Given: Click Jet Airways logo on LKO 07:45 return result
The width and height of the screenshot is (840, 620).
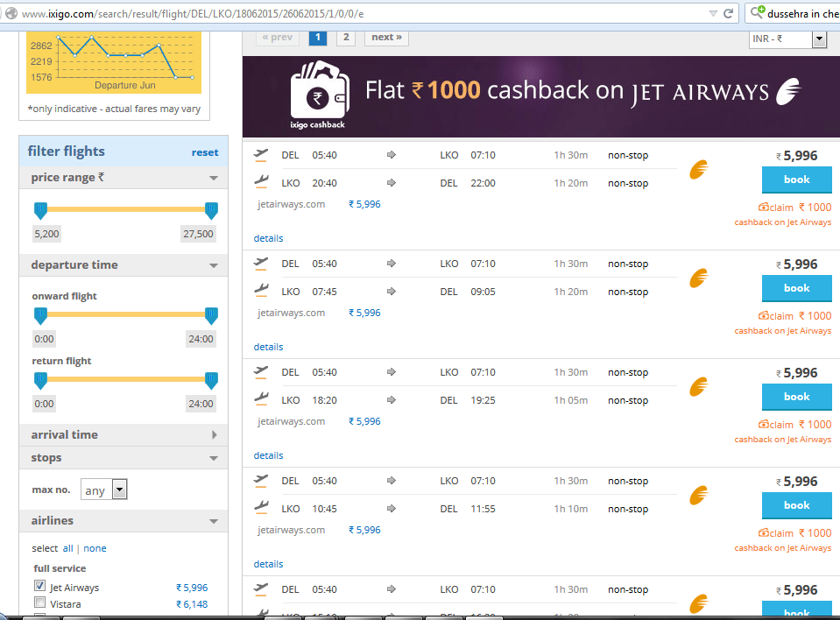Looking at the screenshot, I should (699, 278).
